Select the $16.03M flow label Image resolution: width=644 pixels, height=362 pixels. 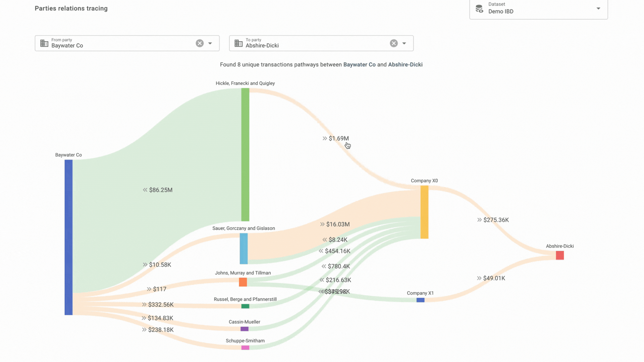point(338,224)
